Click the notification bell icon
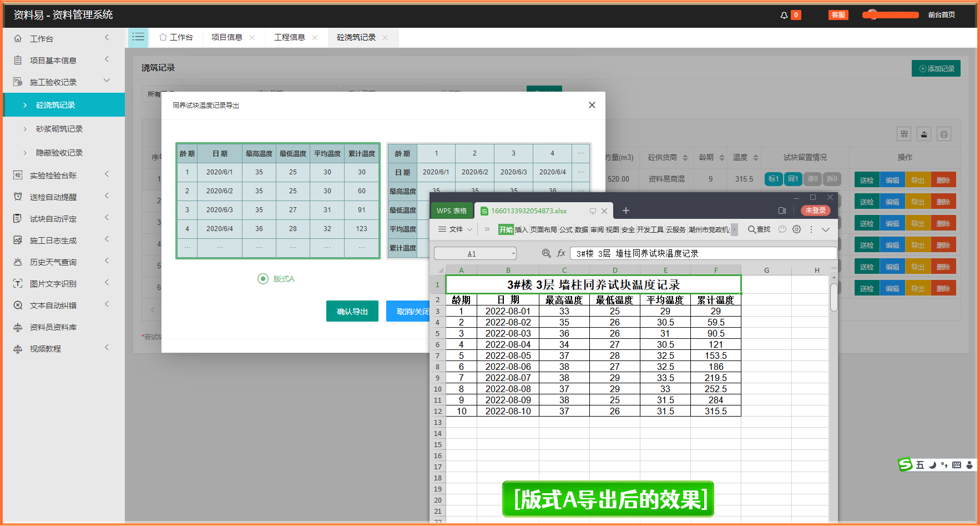This screenshot has width=980, height=526. click(784, 15)
